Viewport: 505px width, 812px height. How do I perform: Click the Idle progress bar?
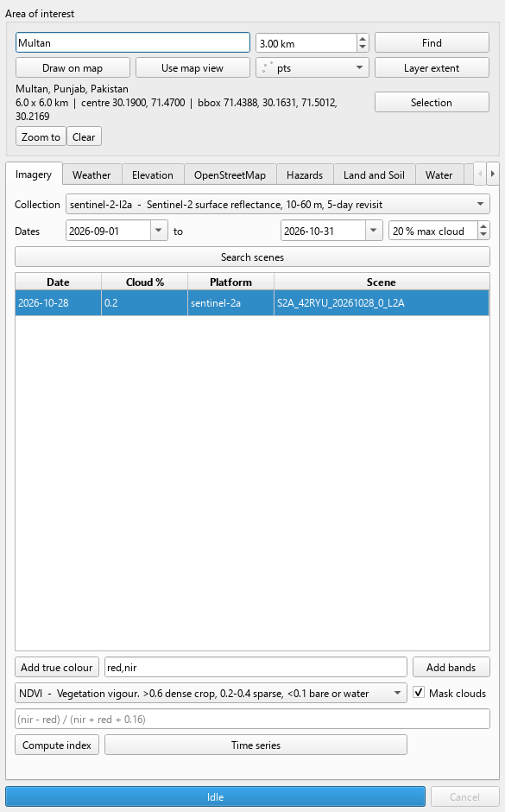tap(215, 797)
